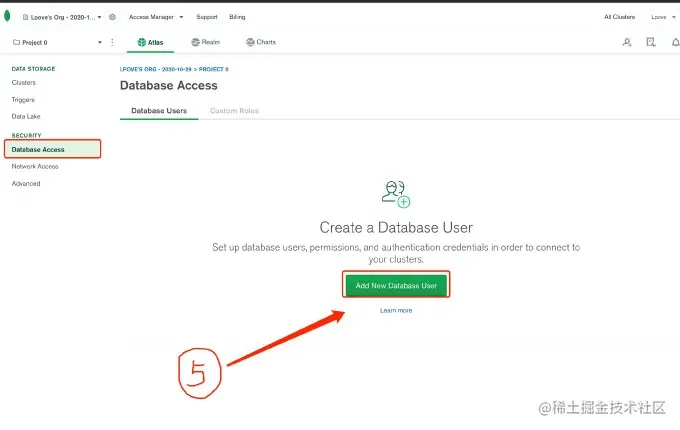
Task: Open Clusters in the sidebar
Action: point(24,82)
